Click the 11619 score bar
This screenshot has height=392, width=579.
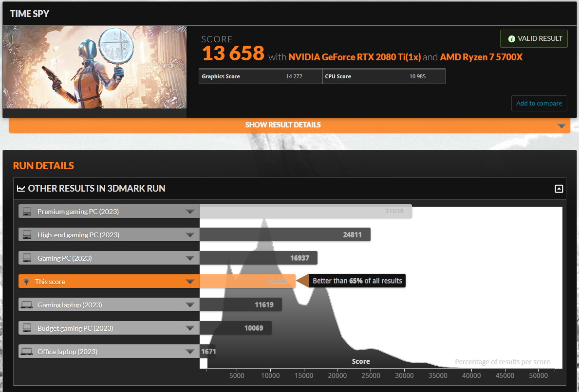(241, 304)
